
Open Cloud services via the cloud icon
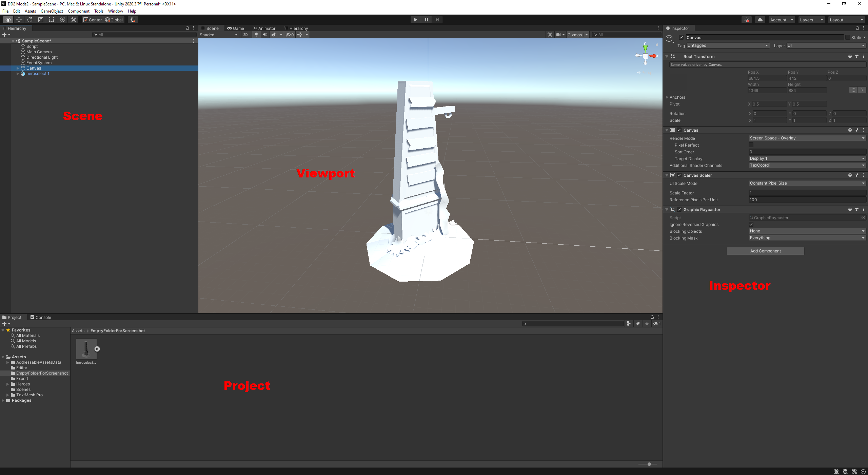tap(760, 20)
